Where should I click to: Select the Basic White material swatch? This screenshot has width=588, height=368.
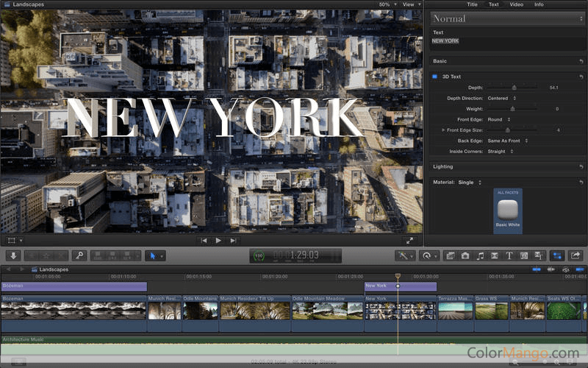508,210
